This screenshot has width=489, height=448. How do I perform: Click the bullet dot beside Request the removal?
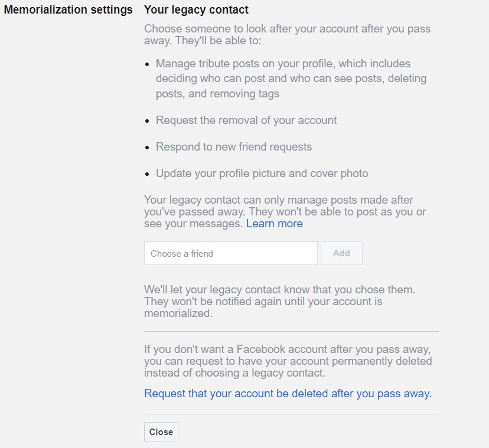(x=147, y=121)
